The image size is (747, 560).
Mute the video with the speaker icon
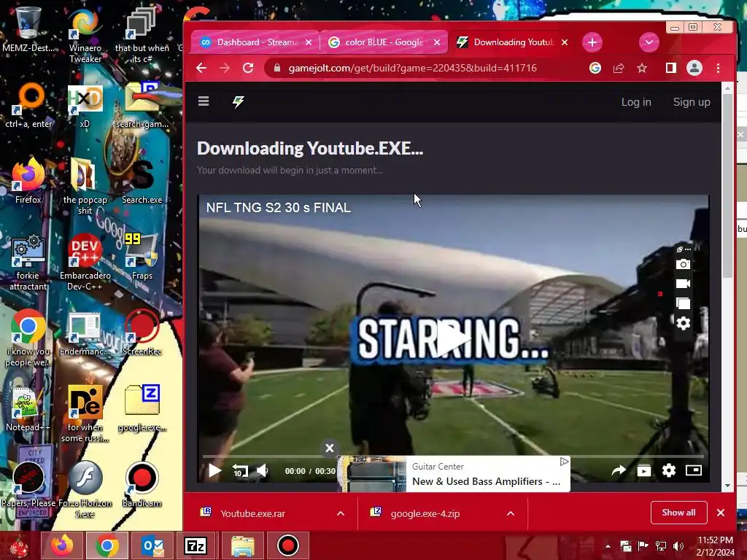(x=263, y=471)
